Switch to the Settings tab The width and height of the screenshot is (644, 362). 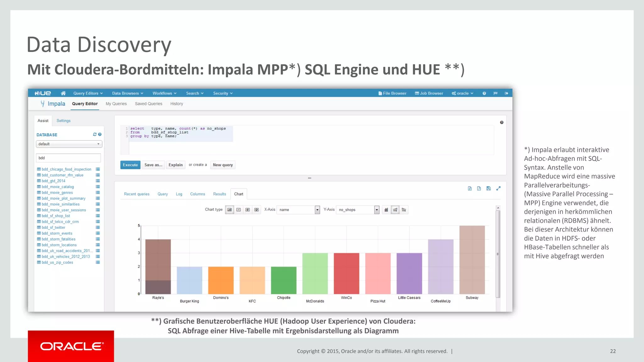pos(64,121)
